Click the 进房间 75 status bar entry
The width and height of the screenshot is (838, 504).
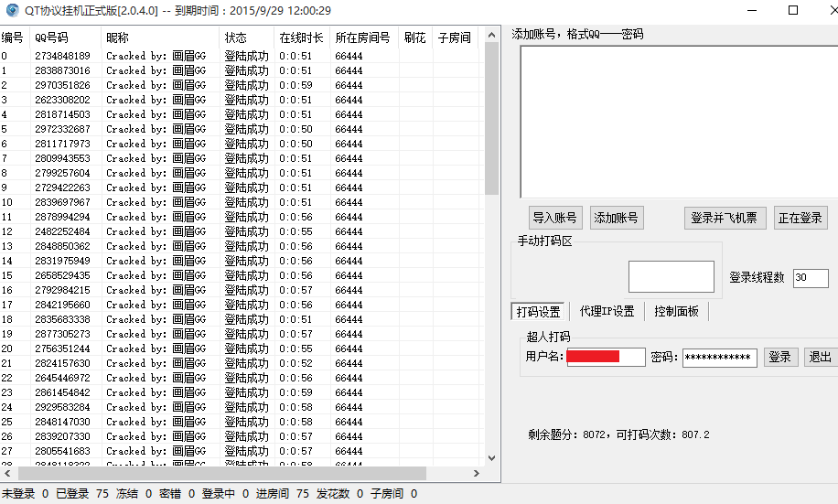[282, 494]
